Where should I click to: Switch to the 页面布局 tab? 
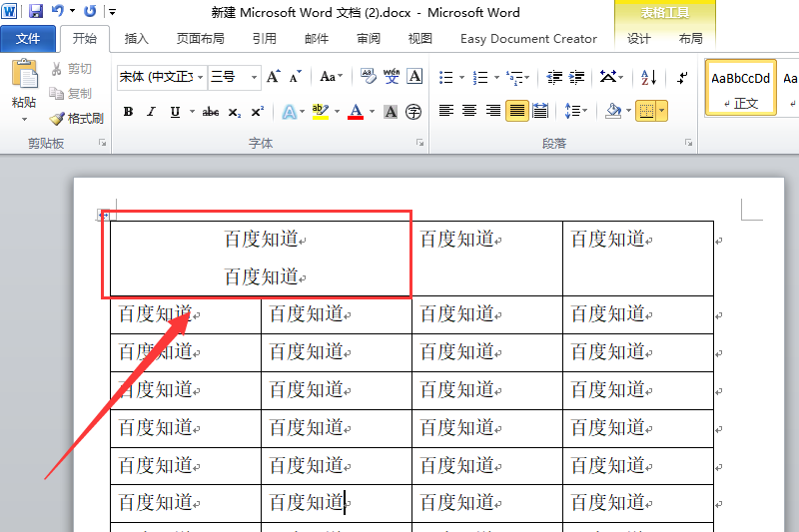tap(201, 39)
